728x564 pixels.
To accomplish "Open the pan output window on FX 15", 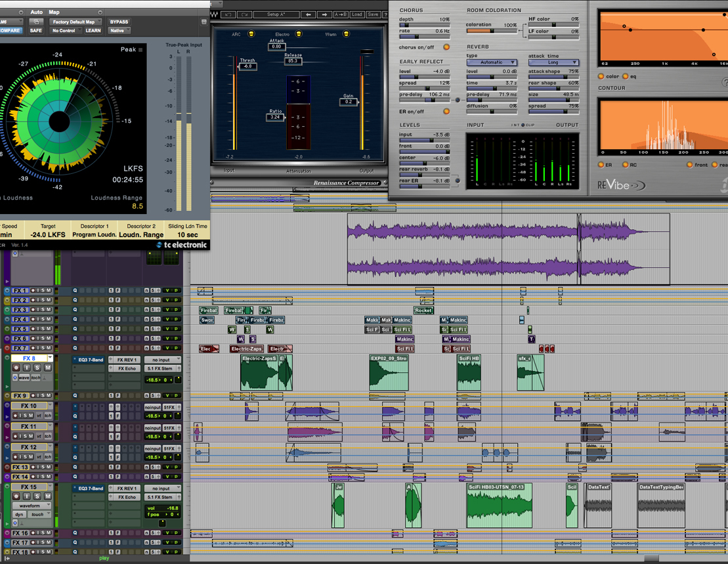I will click(162, 523).
